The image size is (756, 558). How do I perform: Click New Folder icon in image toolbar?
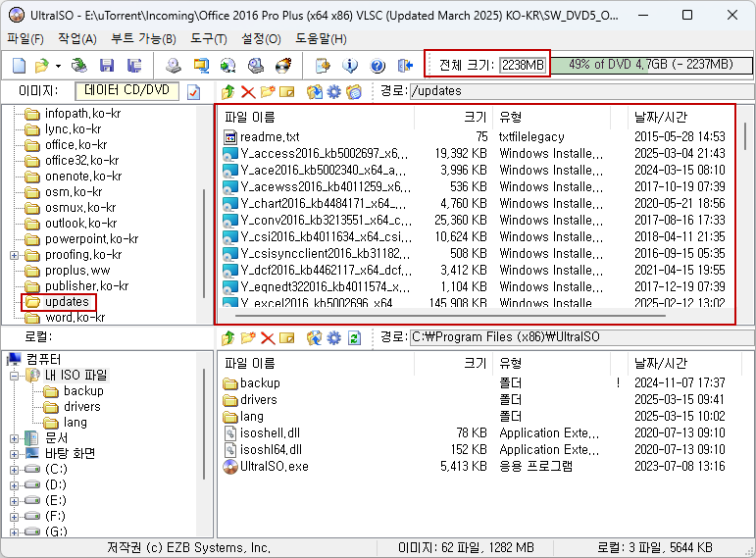(268, 91)
